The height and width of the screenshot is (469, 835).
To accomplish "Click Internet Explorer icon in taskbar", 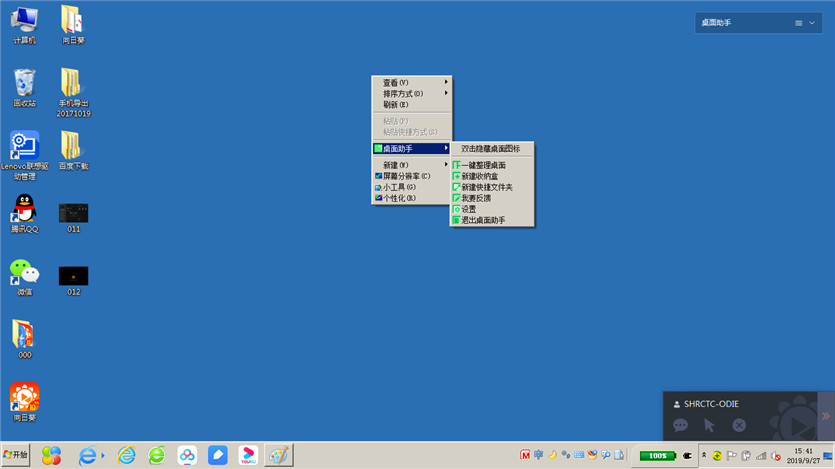I will (127, 455).
